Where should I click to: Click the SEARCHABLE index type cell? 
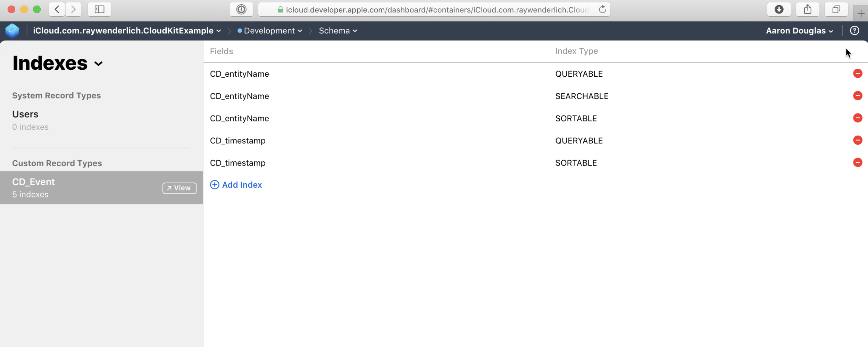pyautogui.click(x=582, y=96)
